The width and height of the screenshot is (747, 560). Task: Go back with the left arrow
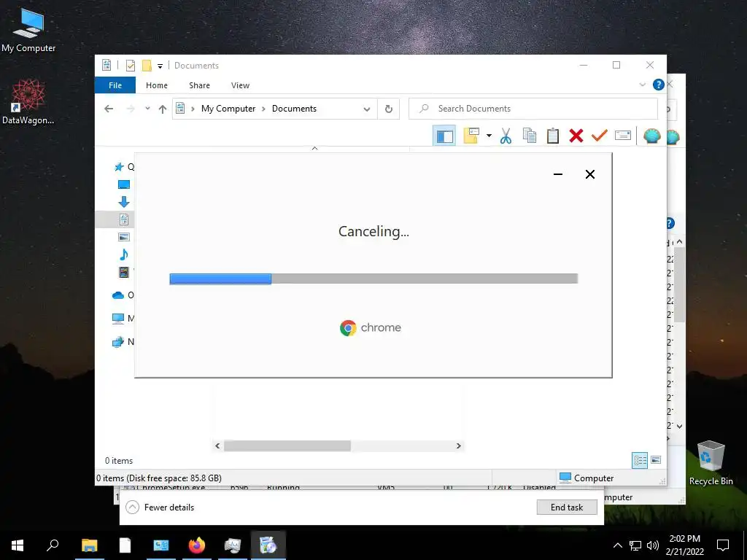109,109
